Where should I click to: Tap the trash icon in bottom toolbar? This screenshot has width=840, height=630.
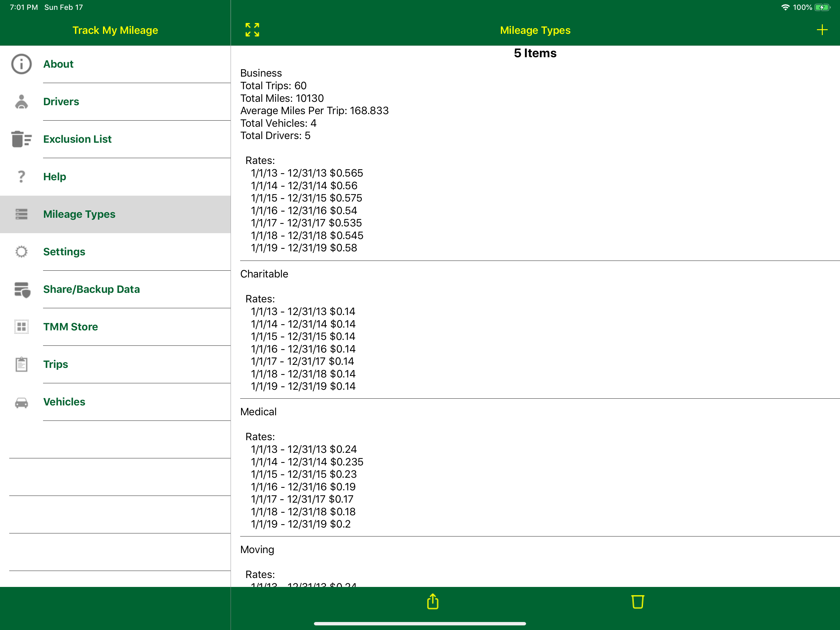tap(638, 601)
